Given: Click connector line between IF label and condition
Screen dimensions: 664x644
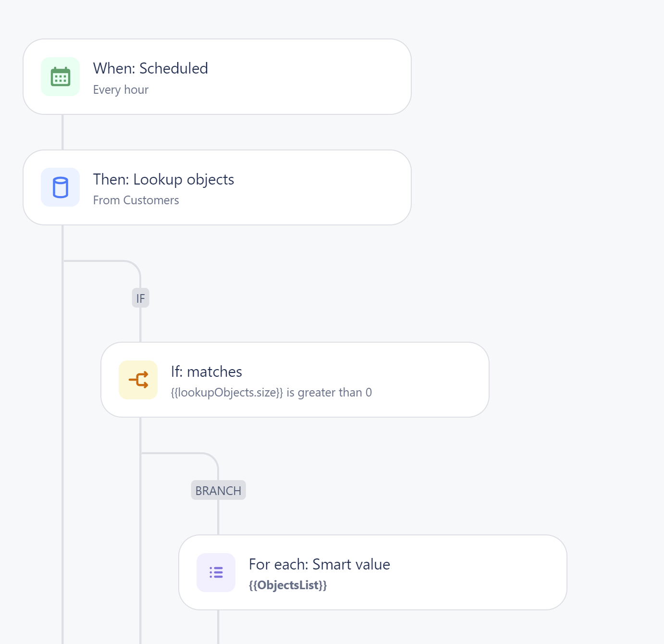Looking at the screenshot, I should (x=140, y=325).
